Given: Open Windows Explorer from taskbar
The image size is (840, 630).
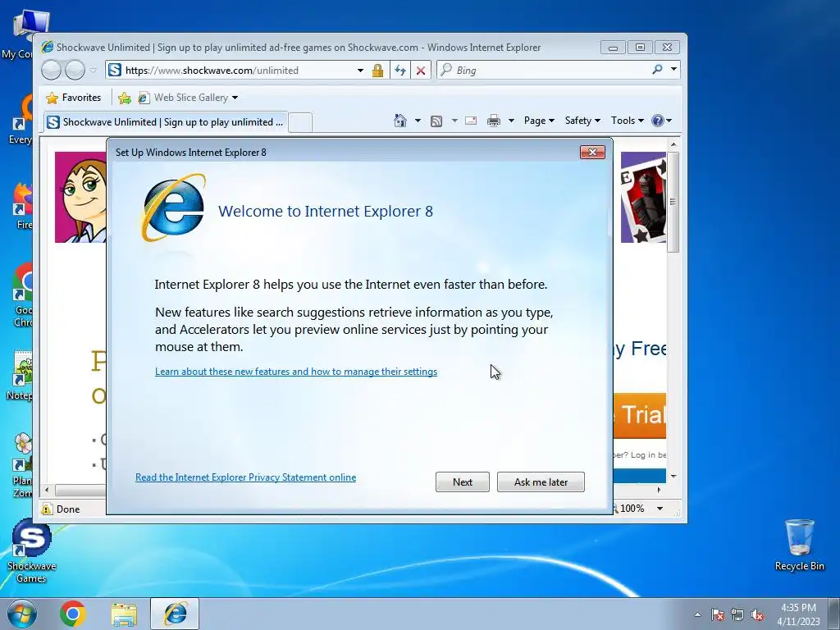Looking at the screenshot, I should point(124,614).
